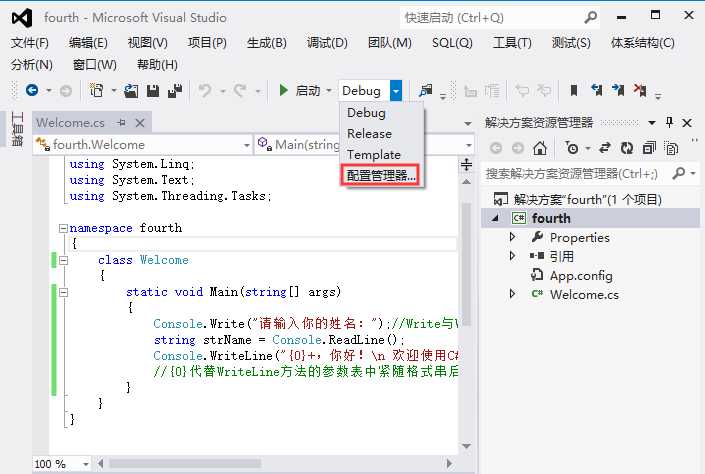Click the collapse all icon in Solution Explorer
This screenshot has width=705, height=474.
649,148
